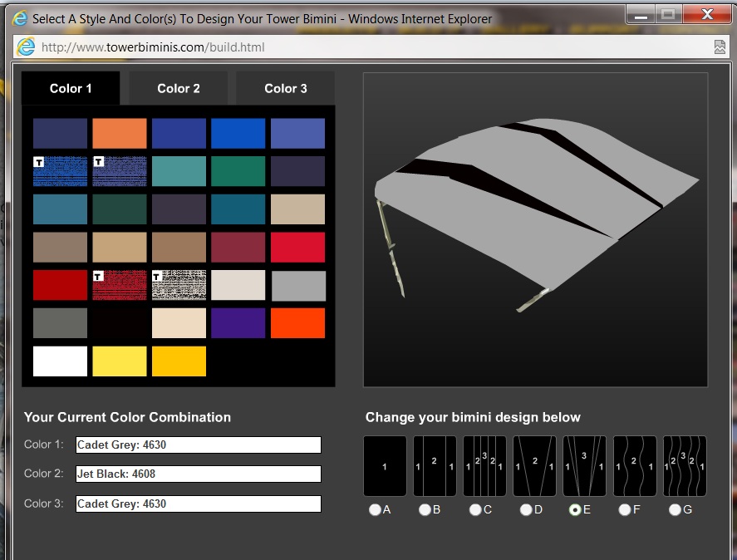Click the compatibility view icon in address bar

[x=720, y=47]
